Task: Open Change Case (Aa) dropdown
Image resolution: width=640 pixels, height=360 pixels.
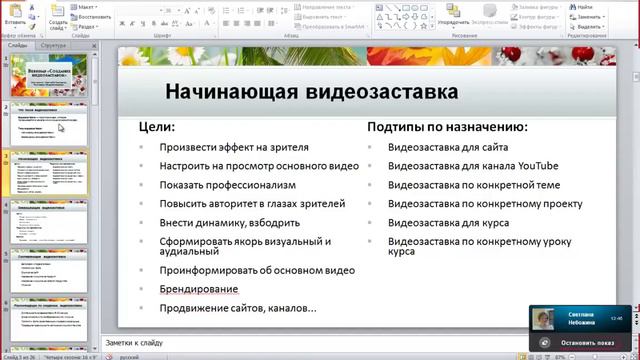Action: [189, 24]
